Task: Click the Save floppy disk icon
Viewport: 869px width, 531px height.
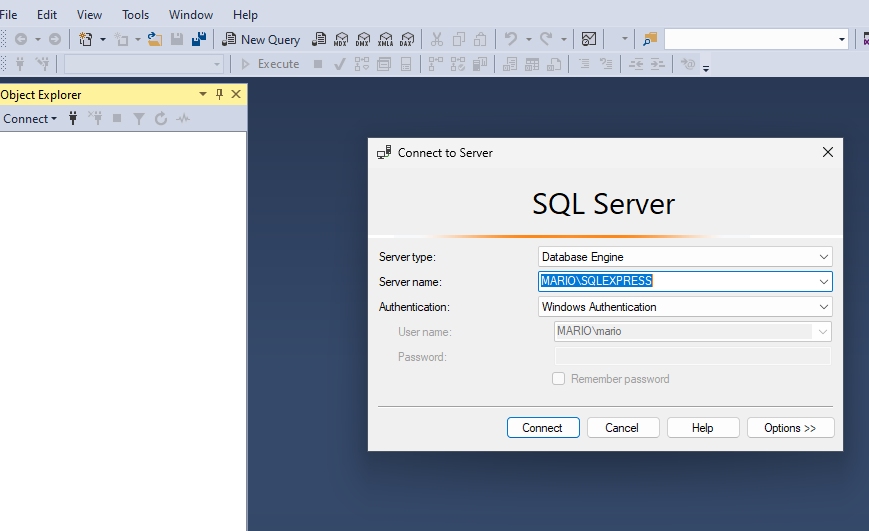Action: 177,39
